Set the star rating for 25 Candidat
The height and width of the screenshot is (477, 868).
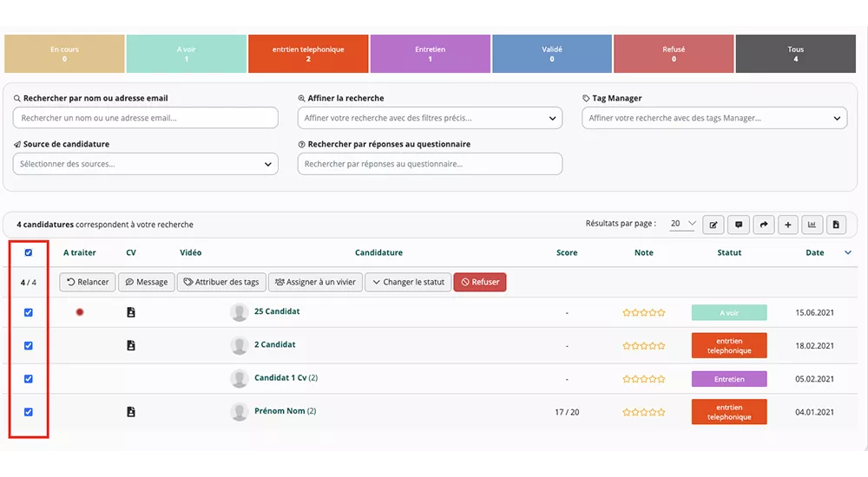pos(644,312)
